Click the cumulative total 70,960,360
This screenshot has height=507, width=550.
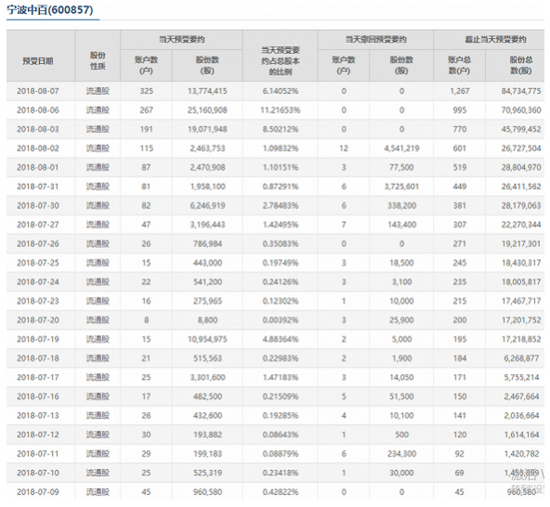coord(521,110)
